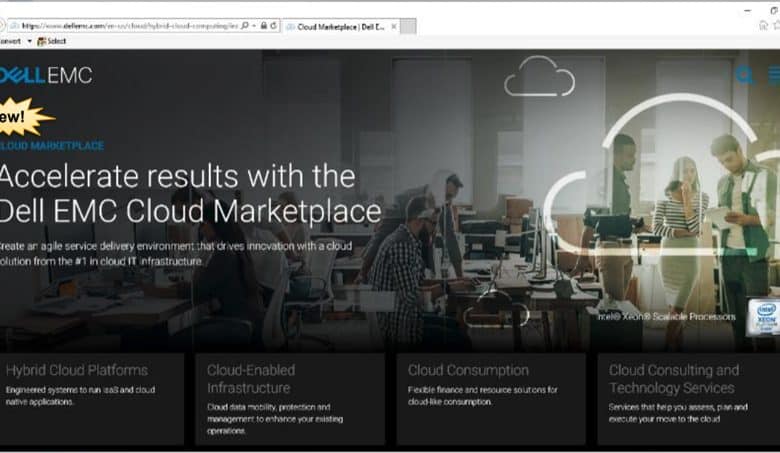This screenshot has height=453, width=780.
Task: Click the security lock icon in address bar
Action: [x=264, y=25]
